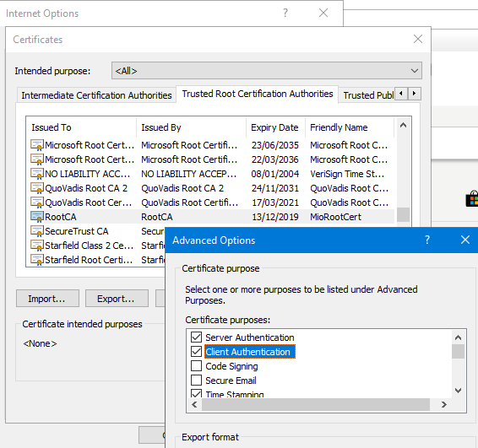Switch to Intermediate Certification Authorities tab
Viewport: 478px width, 448px height.
pos(96,95)
